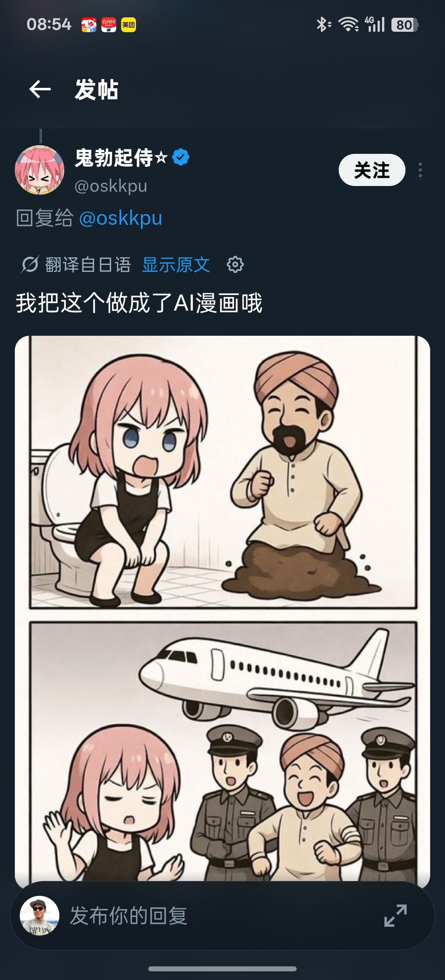Tap the 关注 follow button
Image resolution: width=445 pixels, height=980 pixels.
coord(372,170)
